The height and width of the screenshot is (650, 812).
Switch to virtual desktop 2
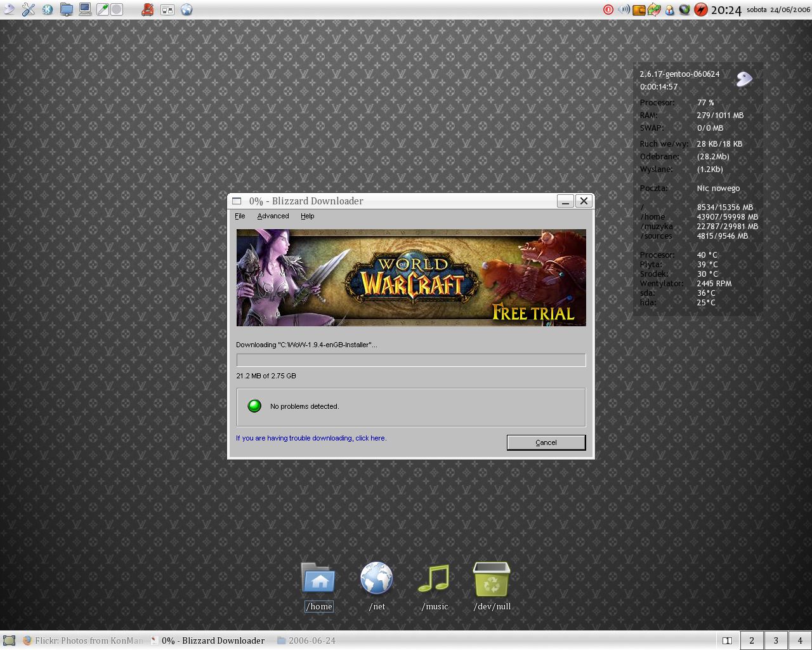[x=752, y=640]
